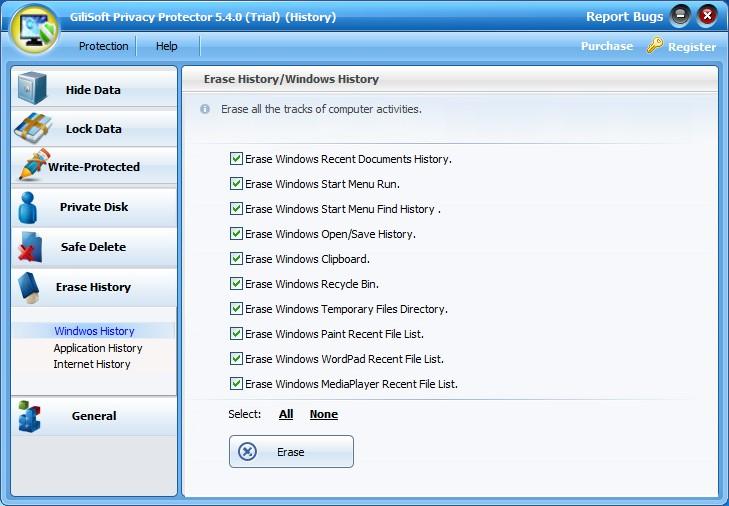Screen dimensions: 729x506
Task: Click the Hide Data safe icon
Action: tap(32, 88)
